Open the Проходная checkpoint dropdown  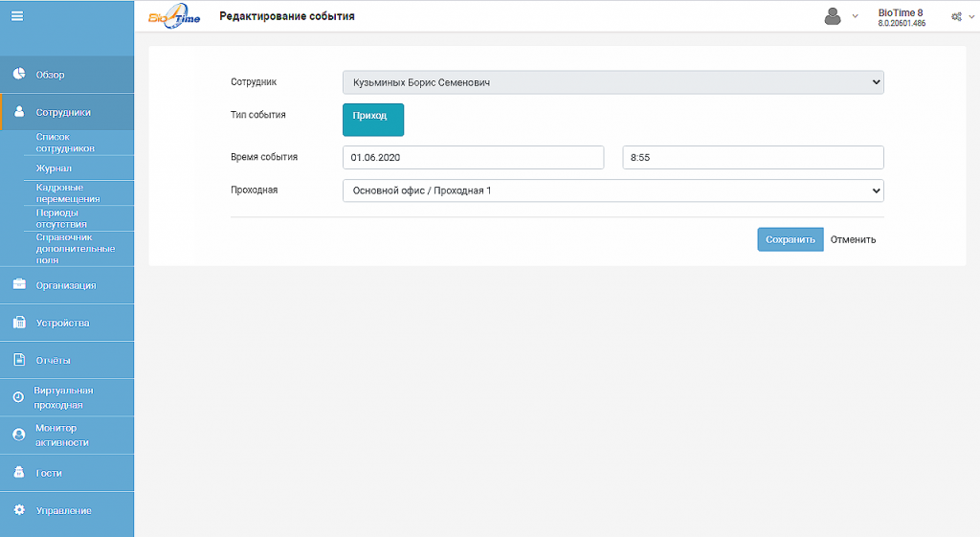coord(613,190)
